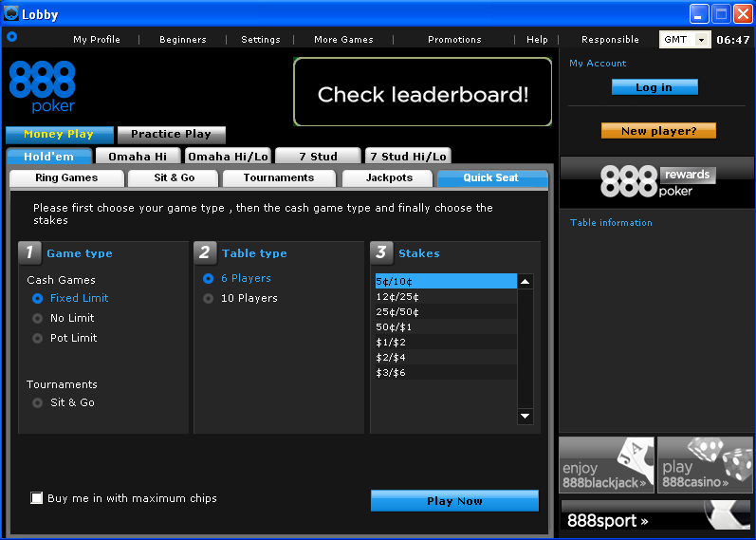Viewport: 756px width, 540px height.
Task: Open the Responsible menu item
Action: pyautogui.click(x=610, y=40)
